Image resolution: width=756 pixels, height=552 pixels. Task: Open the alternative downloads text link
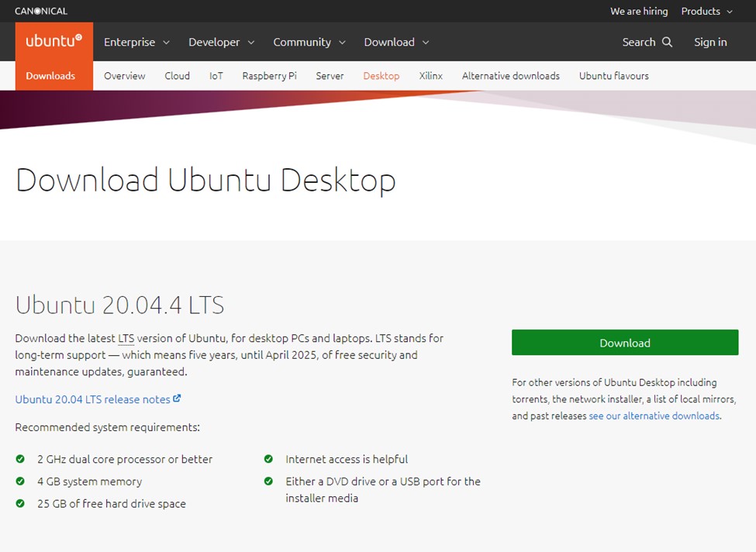(x=654, y=416)
